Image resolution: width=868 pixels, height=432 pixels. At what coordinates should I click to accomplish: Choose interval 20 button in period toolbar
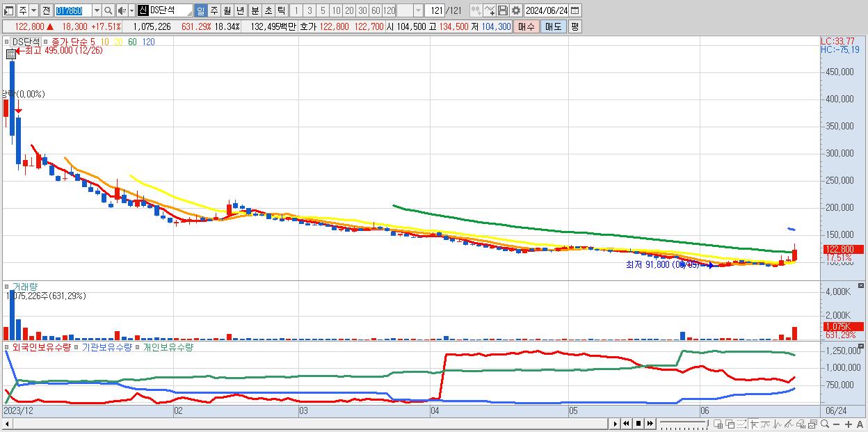click(x=349, y=10)
